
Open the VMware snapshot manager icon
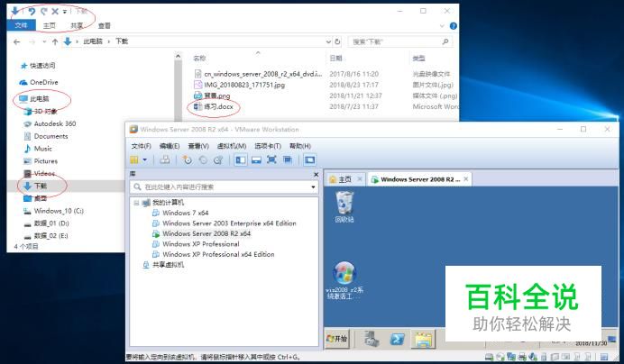click(218, 159)
